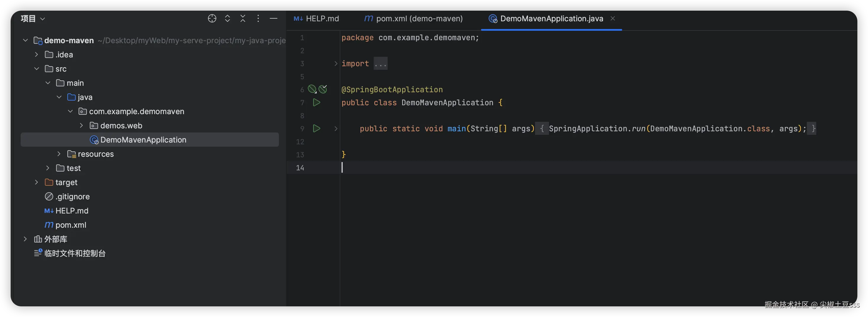Close the DemoMavenApplication.java tab
The width and height of the screenshot is (868, 317).
click(x=612, y=19)
